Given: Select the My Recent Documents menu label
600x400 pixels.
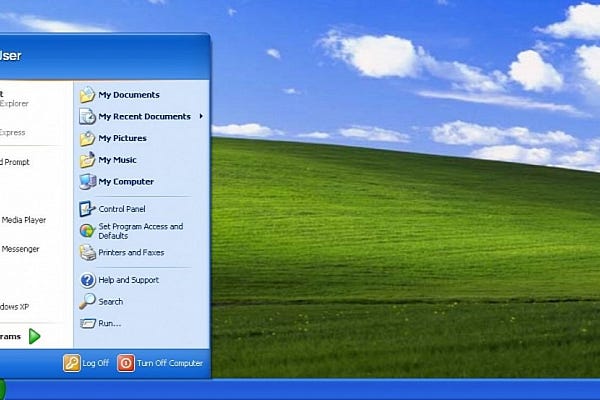Looking at the screenshot, I should [144, 116].
